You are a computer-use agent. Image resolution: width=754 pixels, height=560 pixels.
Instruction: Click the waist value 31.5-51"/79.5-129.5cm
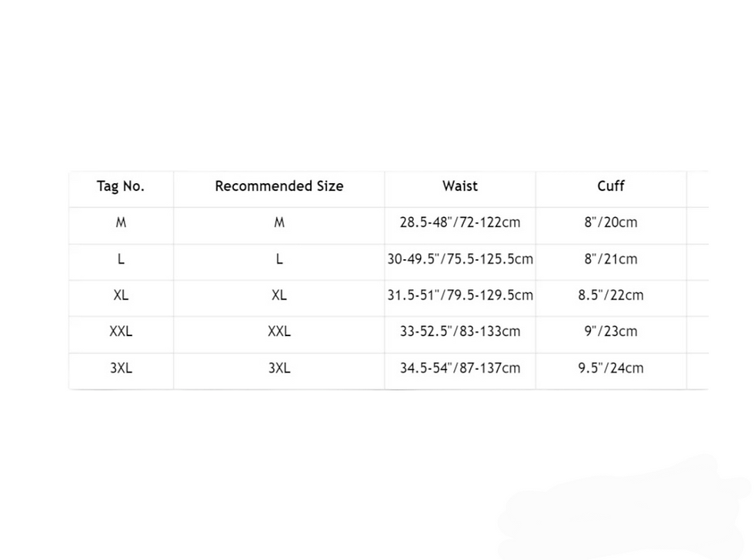[x=460, y=295]
